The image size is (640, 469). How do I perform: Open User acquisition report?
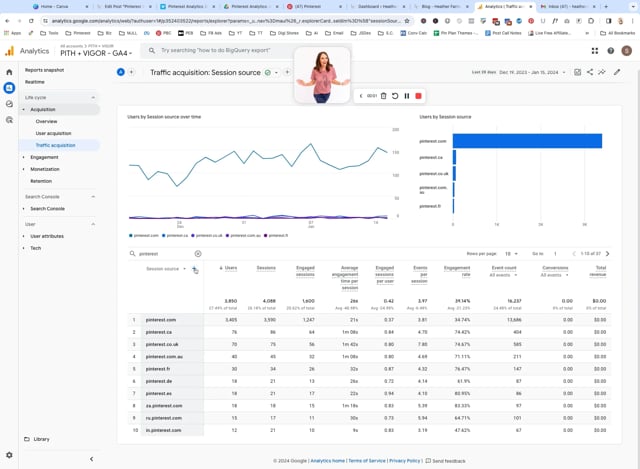click(53, 133)
